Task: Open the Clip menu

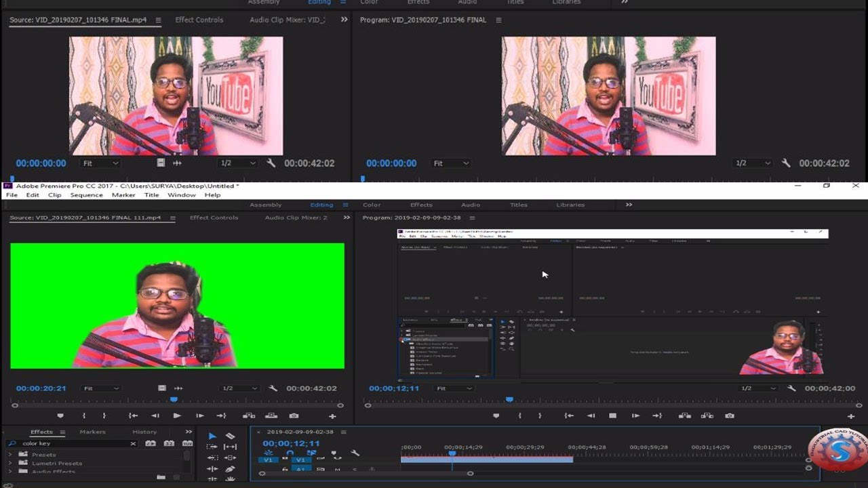Action: (54, 195)
